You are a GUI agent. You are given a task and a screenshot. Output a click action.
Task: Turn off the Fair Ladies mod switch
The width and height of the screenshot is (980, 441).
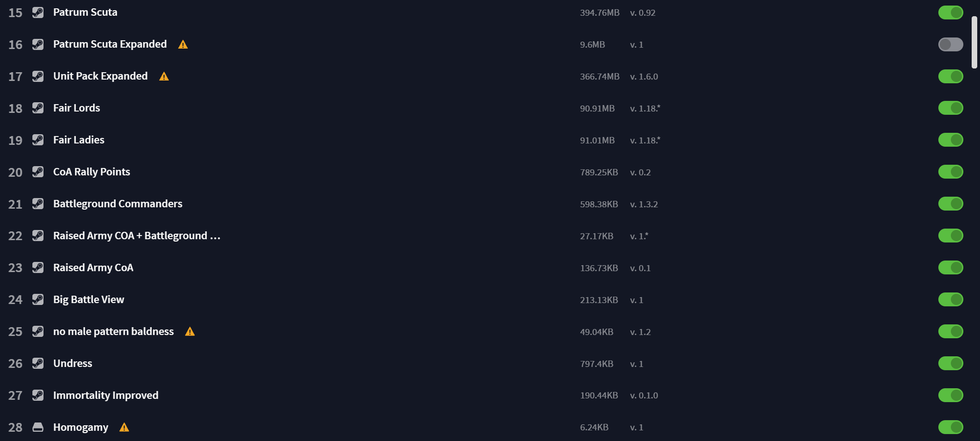click(x=950, y=140)
